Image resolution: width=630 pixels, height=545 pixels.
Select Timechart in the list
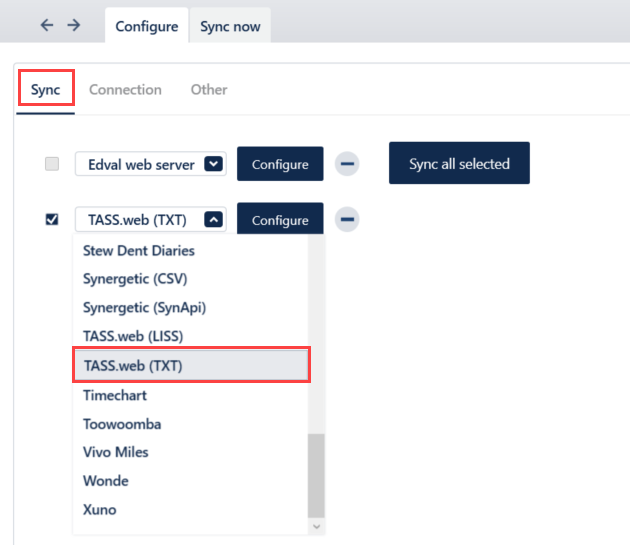[190, 395]
